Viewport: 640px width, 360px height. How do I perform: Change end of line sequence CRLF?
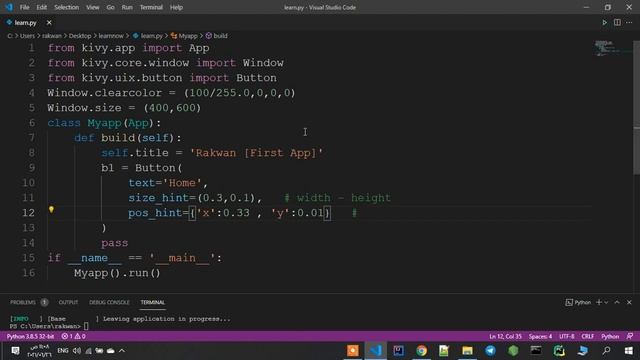click(x=588, y=336)
